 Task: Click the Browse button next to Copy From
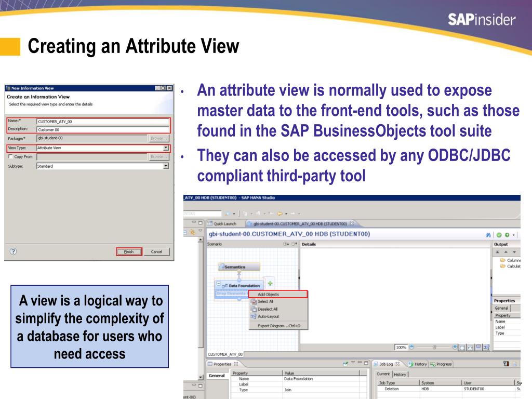[x=158, y=157]
